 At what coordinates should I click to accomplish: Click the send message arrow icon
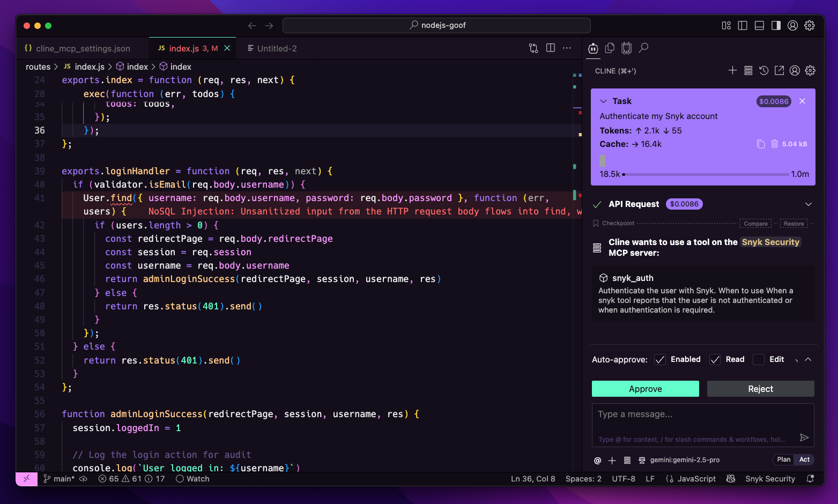pyautogui.click(x=804, y=438)
